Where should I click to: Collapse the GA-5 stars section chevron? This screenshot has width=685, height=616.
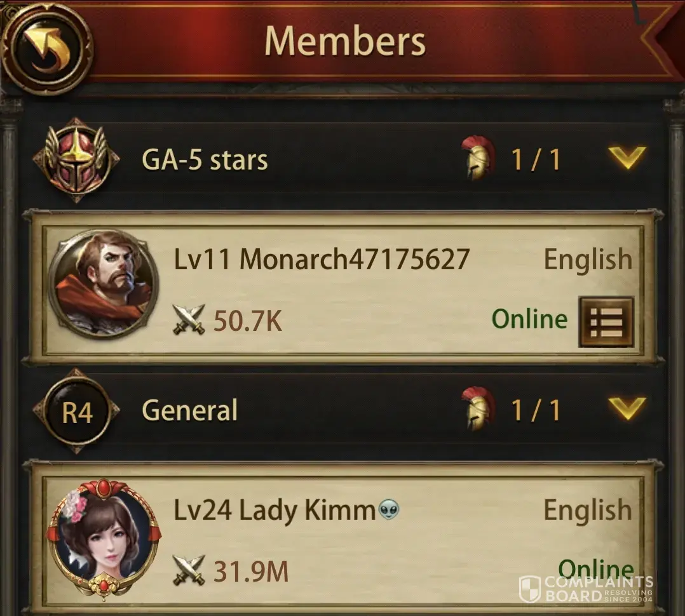[627, 157]
